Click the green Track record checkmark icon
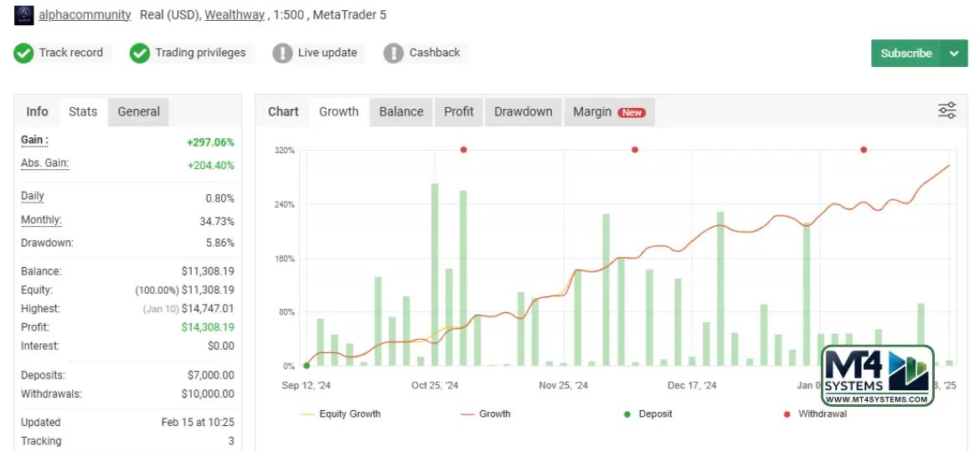Viewport: 980px width, 452px height. pos(23,53)
